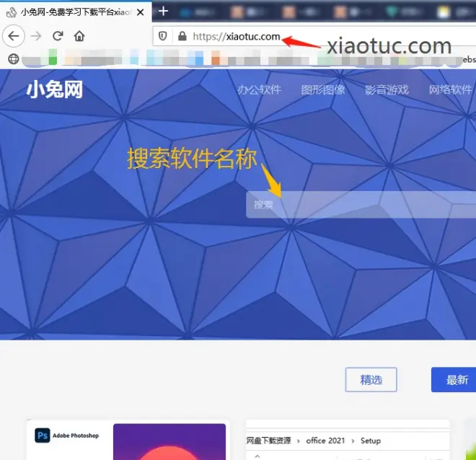
Task: Click the forward navigation arrow
Action: [36, 36]
